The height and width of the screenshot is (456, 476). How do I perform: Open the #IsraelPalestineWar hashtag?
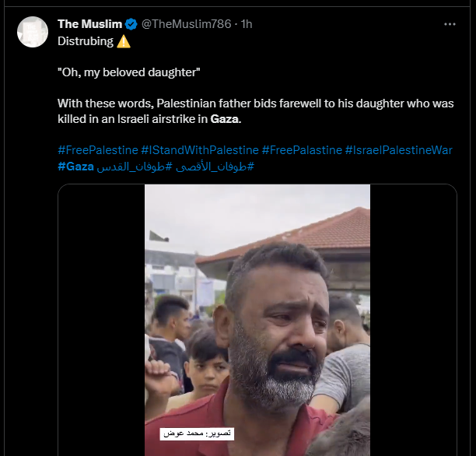pyautogui.click(x=399, y=150)
